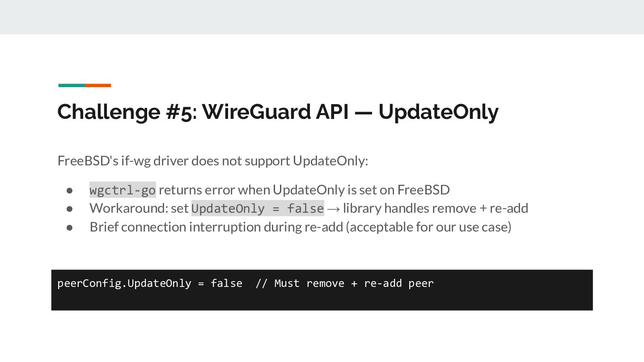This screenshot has width=644, height=362.
Task: Click the "library handles remove + re-add" text
Action: 436,209
